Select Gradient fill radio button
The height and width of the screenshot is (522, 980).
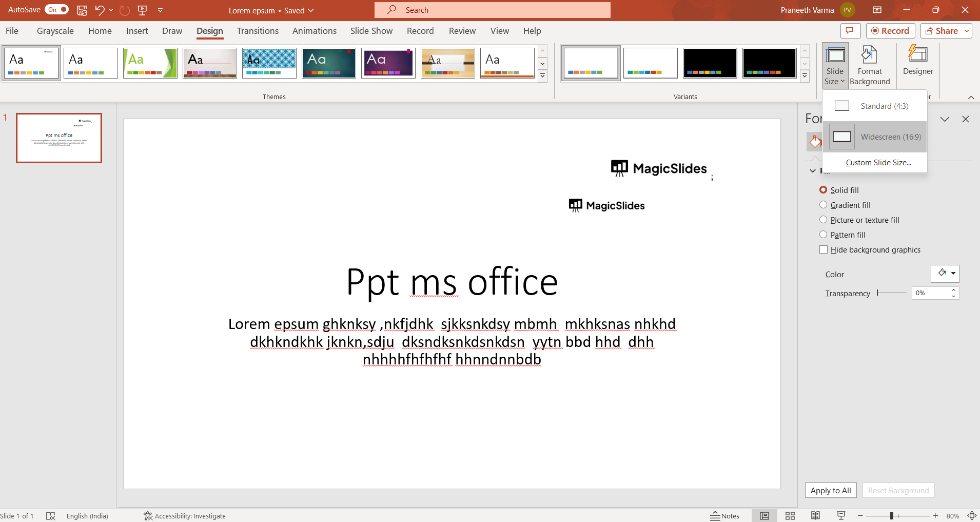[x=824, y=205]
